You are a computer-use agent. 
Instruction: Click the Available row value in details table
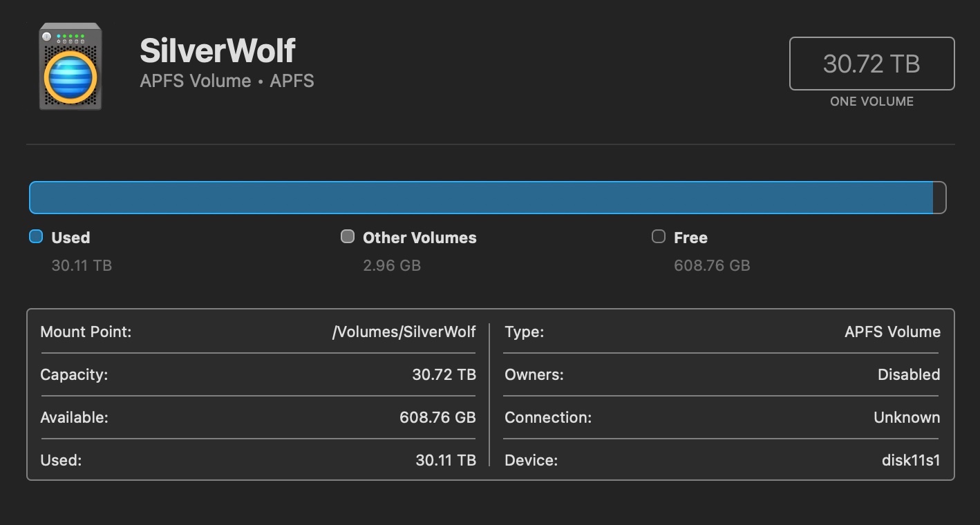click(x=437, y=417)
